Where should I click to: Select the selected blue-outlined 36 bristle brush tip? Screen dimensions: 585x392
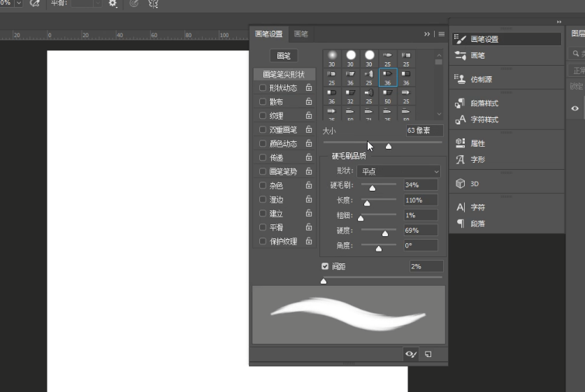coord(388,77)
